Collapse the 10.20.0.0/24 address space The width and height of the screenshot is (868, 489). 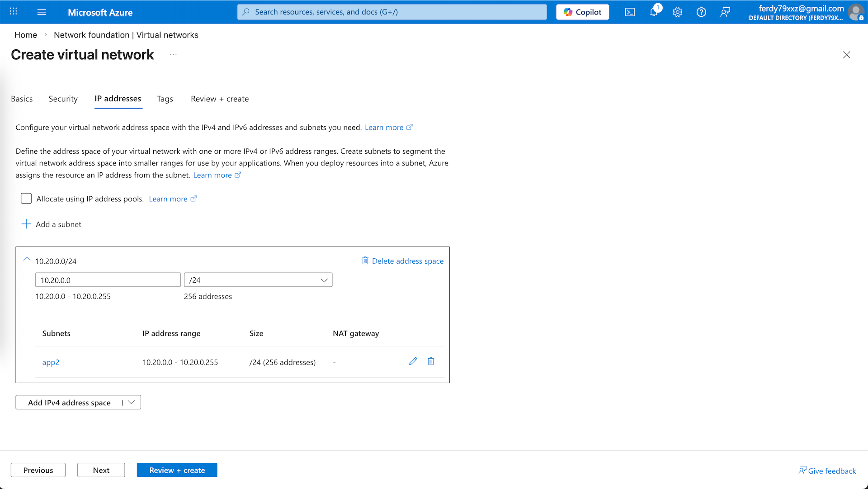[x=27, y=259]
